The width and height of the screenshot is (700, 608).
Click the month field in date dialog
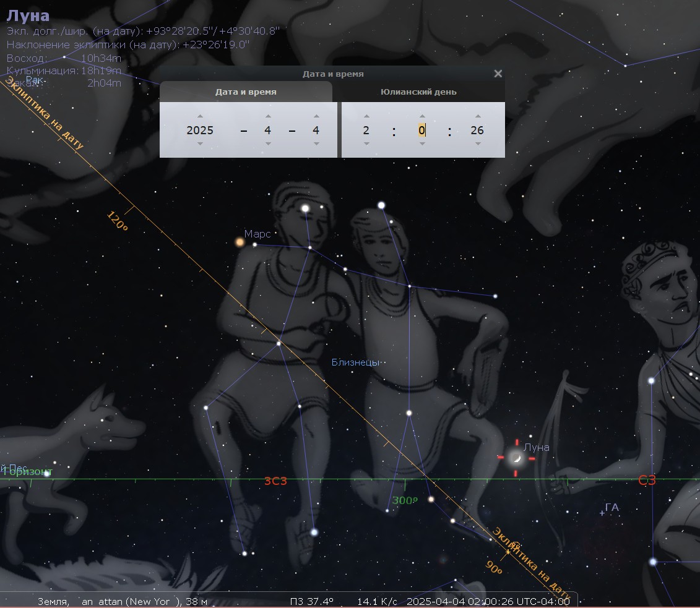coord(268,131)
